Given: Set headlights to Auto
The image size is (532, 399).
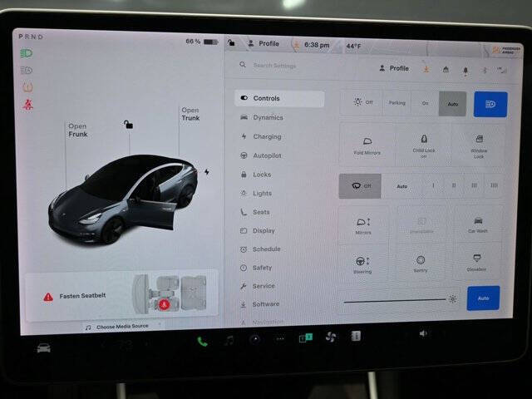Looking at the screenshot, I should coord(452,103).
